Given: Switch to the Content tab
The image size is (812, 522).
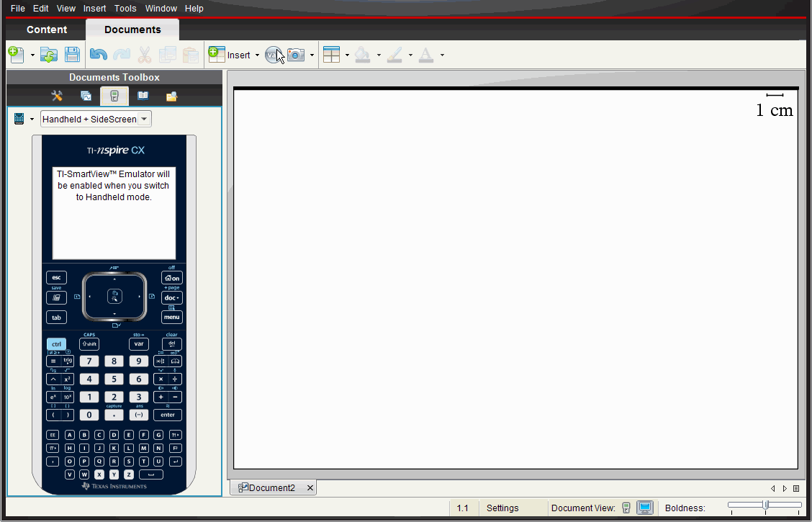Looking at the screenshot, I should pyautogui.click(x=47, y=30).
